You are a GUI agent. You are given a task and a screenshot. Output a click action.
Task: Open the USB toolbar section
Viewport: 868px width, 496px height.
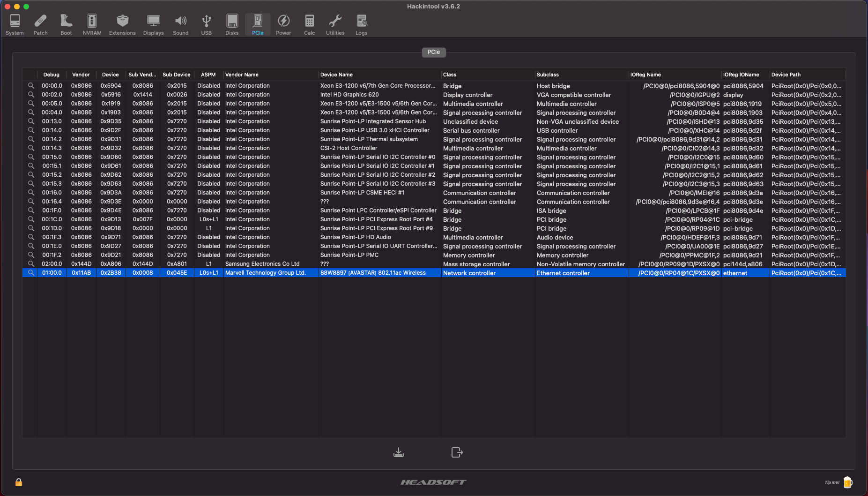coord(207,24)
